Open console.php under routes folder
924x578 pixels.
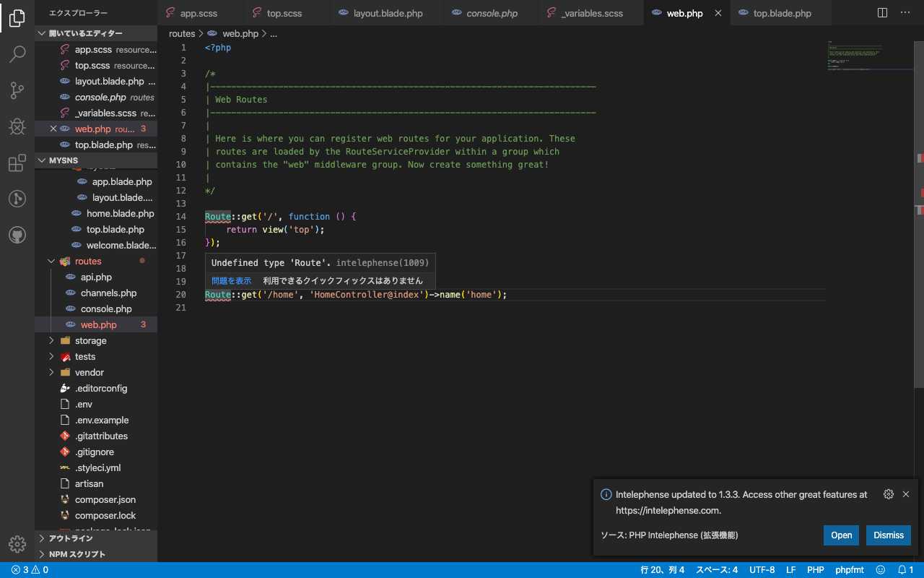point(96,309)
